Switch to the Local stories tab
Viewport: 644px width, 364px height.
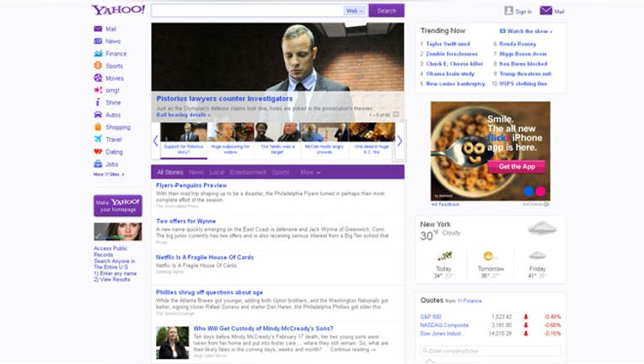pos(217,173)
